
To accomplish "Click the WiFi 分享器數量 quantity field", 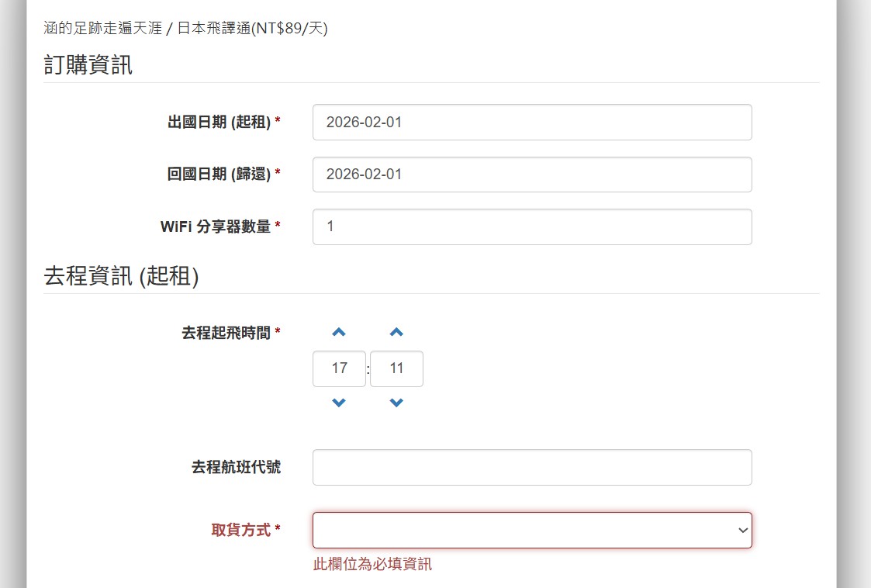I will (x=532, y=227).
